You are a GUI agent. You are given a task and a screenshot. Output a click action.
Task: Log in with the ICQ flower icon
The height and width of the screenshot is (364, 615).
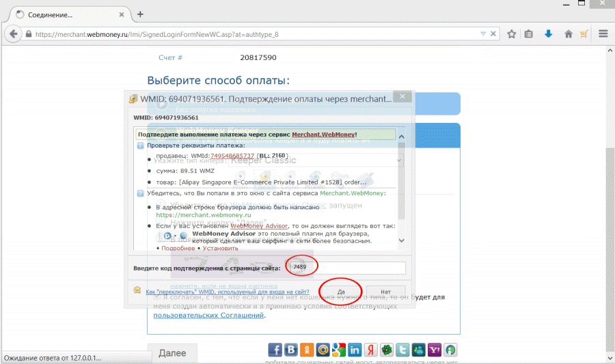click(x=387, y=350)
